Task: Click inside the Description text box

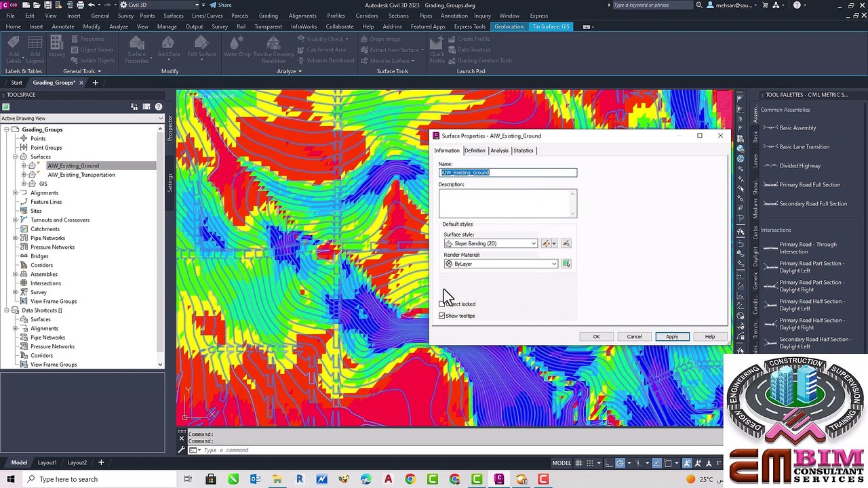Action: [505, 203]
